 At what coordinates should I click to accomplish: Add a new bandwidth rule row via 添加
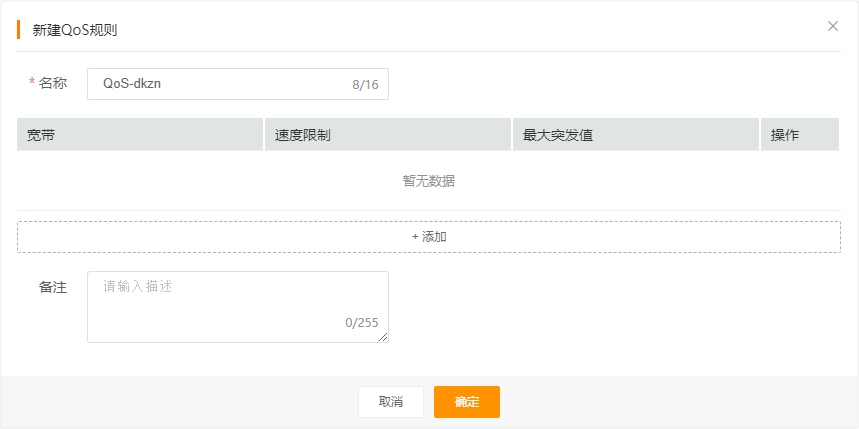click(429, 237)
